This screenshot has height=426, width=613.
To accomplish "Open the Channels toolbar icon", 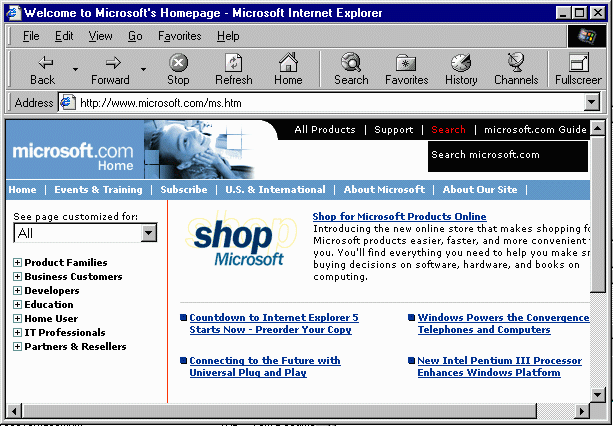I will pos(516,62).
